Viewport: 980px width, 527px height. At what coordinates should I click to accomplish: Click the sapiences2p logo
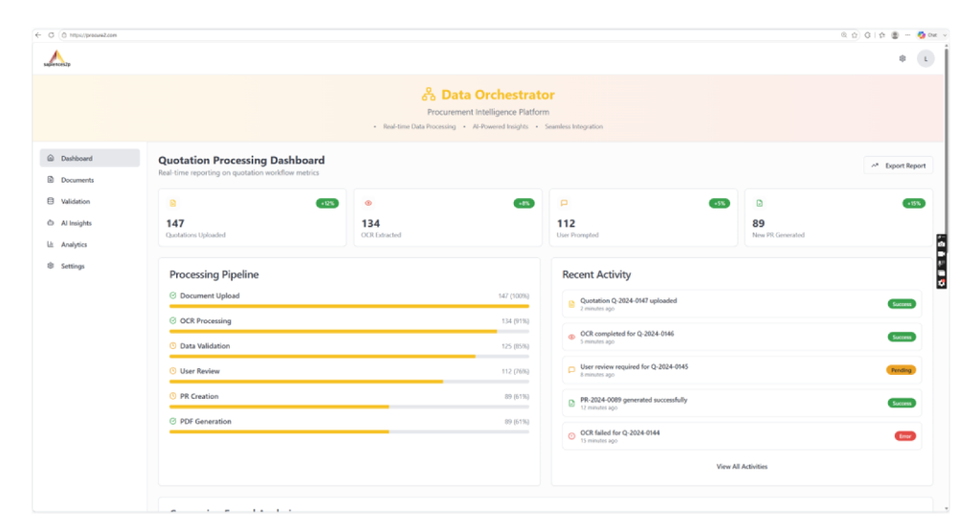click(56, 58)
